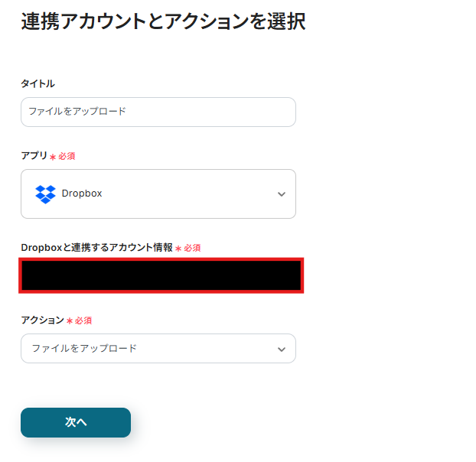Click the 必須 marker beside アプリ
The image size is (476, 462).
pyautogui.click(x=67, y=156)
